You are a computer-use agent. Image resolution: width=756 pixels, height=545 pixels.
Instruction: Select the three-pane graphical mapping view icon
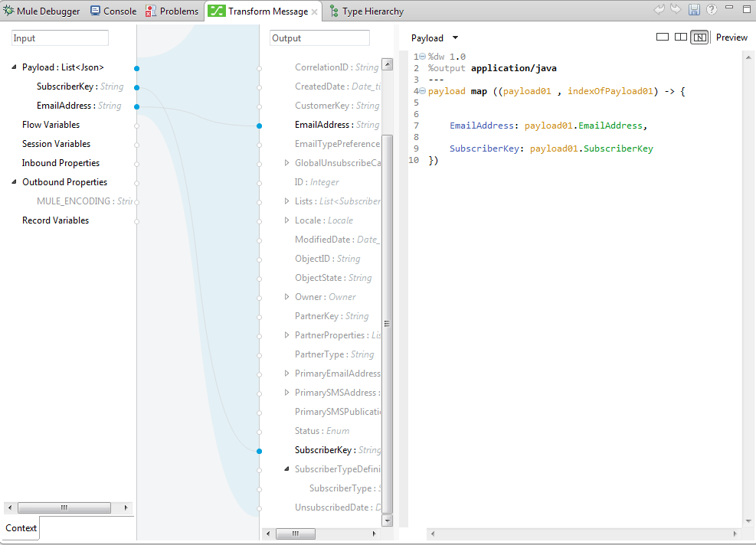tap(699, 38)
